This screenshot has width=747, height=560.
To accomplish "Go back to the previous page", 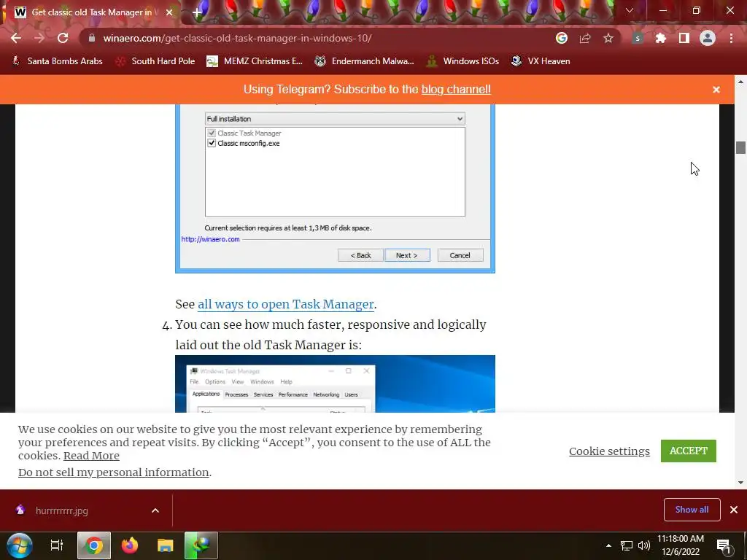I will 16,38.
